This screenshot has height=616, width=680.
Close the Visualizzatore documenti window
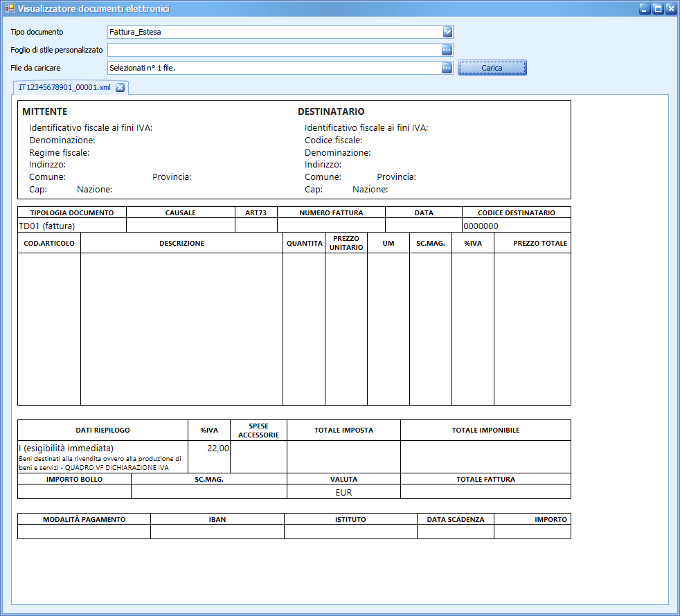[x=671, y=9]
